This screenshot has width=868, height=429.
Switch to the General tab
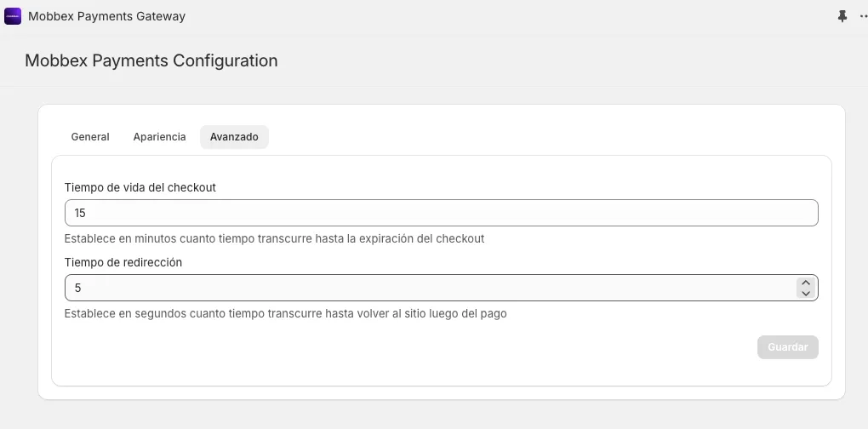pyautogui.click(x=90, y=137)
